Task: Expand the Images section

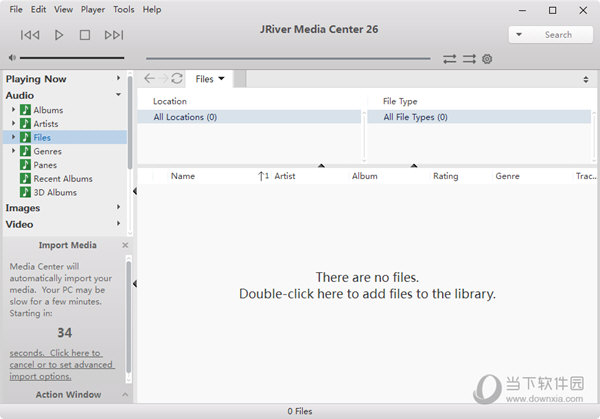Action: click(118, 207)
